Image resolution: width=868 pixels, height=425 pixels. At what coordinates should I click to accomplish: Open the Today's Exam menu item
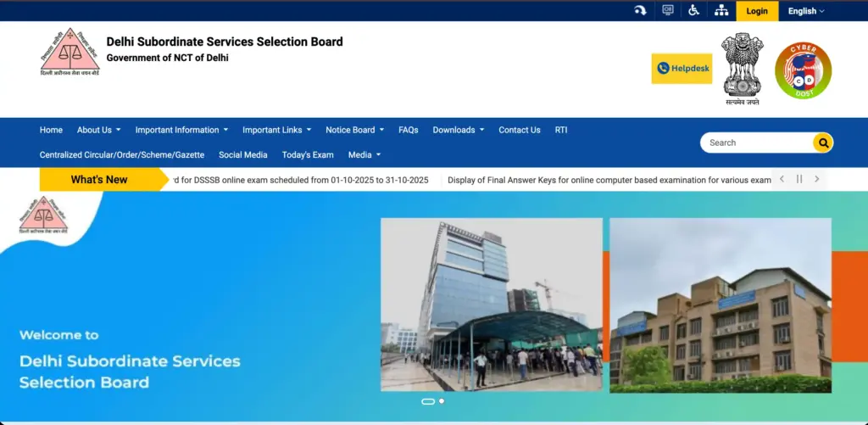pyautogui.click(x=308, y=154)
